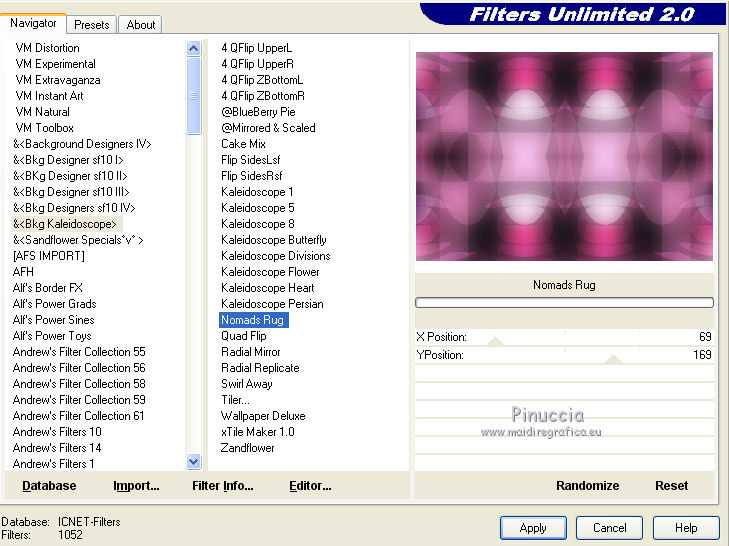Select VM Toolbox category
This screenshot has height=546, width=729.
click(x=44, y=128)
